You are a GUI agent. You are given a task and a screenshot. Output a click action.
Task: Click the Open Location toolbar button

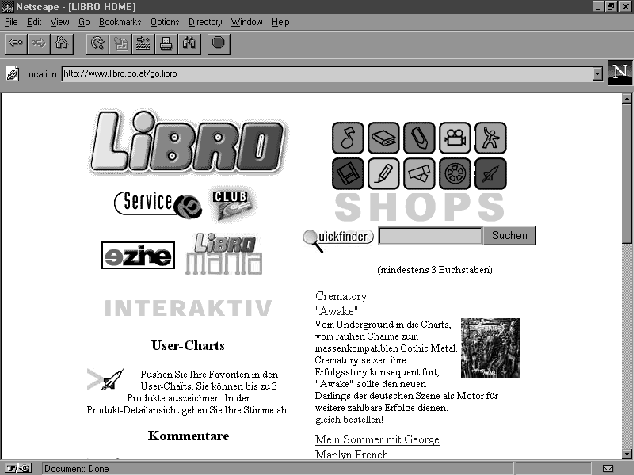pyautogui.click(x=143, y=44)
